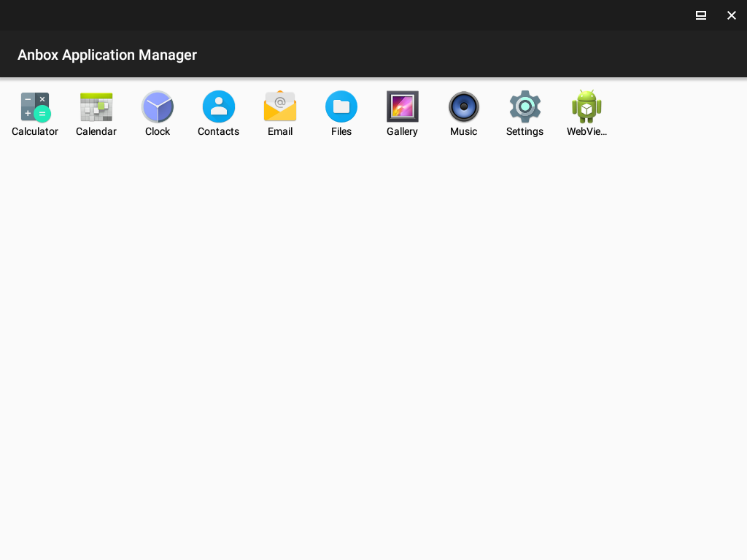Image resolution: width=747 pixels, height=560 pixels.
Task: Click the "Settings" label text
Action: coord(525,131)
